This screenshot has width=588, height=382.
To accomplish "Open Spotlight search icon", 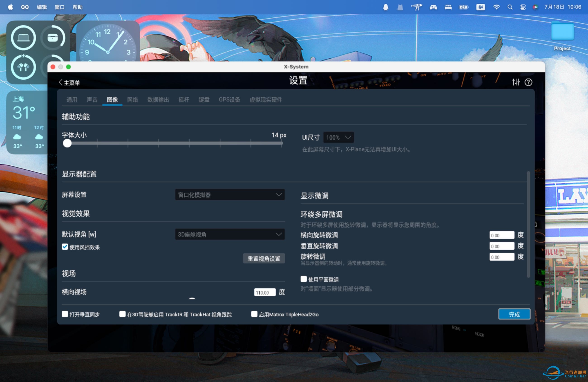I will coord(510,7).
